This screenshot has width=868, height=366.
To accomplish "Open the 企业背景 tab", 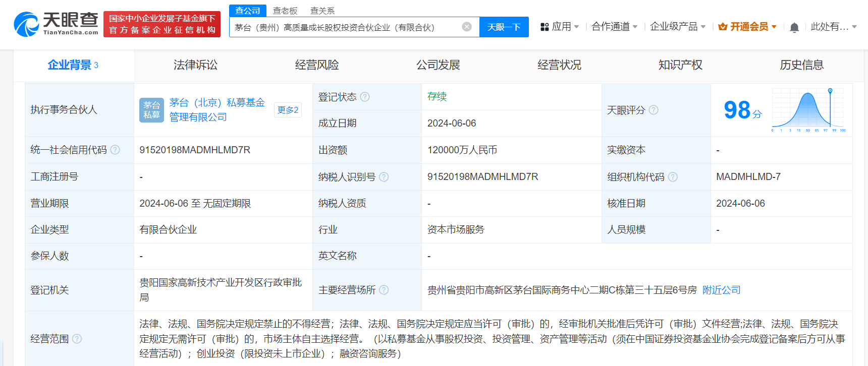I will [x=74, y=65].
